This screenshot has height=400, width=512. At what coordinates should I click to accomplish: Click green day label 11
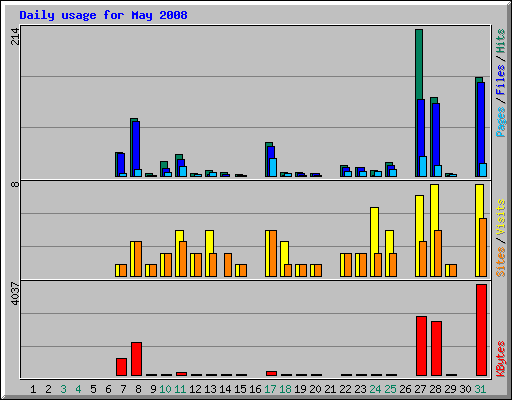coord(180,389)
